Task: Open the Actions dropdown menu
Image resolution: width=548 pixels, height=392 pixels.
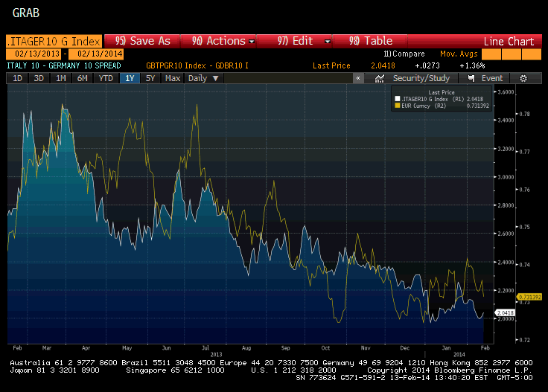Action: pos(223,41)
